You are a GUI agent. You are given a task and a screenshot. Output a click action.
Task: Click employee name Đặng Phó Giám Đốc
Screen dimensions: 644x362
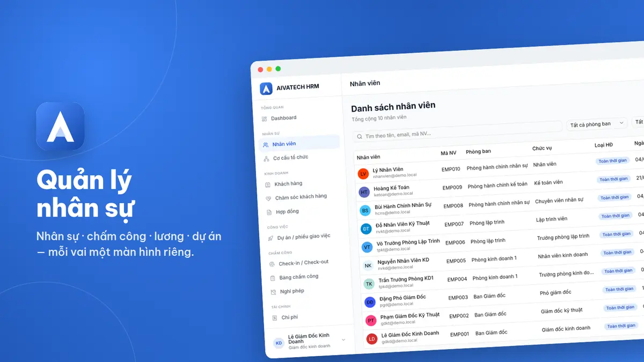402,298
